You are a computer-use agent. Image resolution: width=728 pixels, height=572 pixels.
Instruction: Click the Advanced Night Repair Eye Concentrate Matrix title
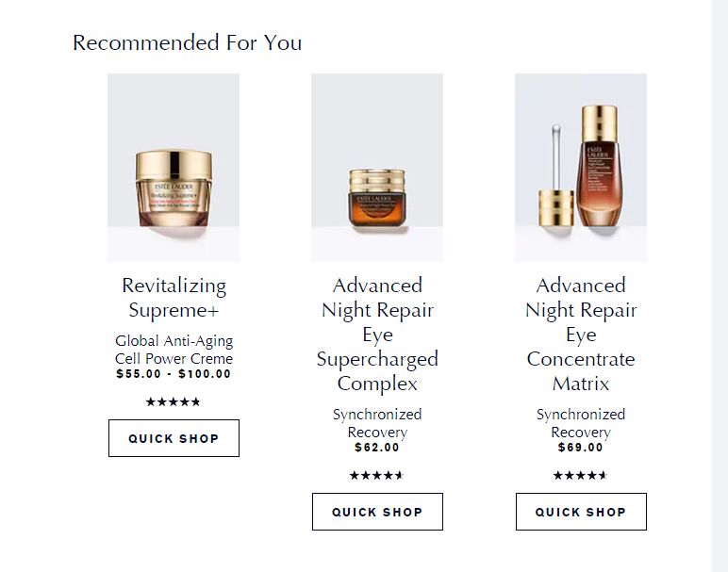pos(581,335)
